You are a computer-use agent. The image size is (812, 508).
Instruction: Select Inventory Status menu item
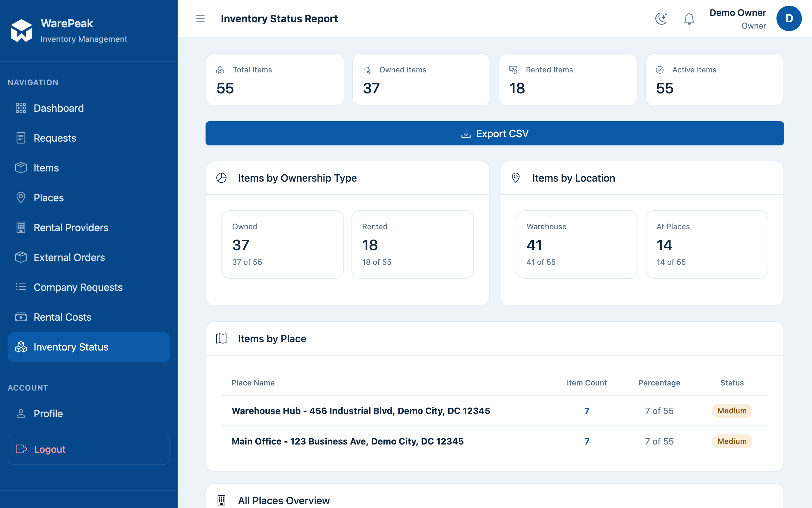point(88,347)
